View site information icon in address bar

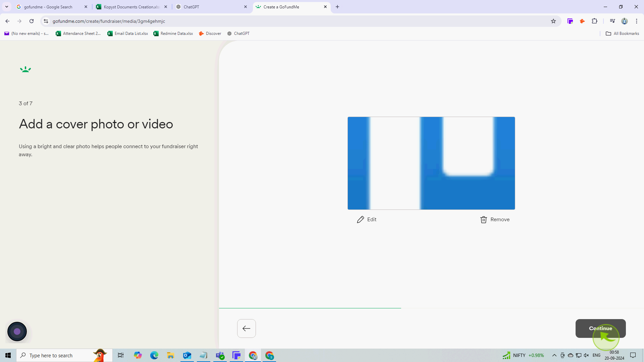[46, 21]
